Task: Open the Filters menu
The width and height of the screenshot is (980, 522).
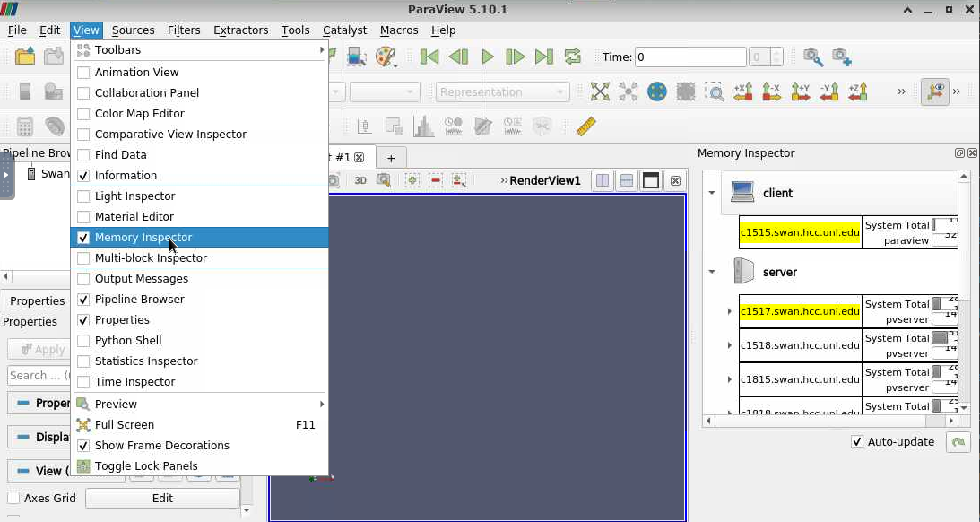Action: pyautogui.click(x=184, y=30)
